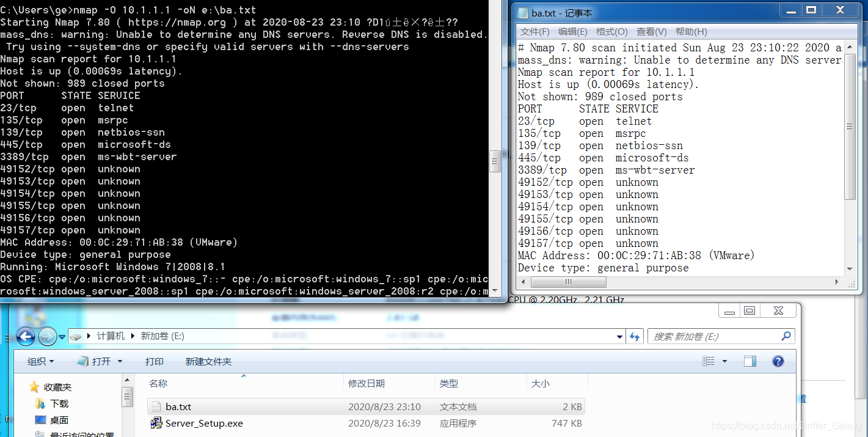Open the 组织 menu in the Explorer toolbar
This screenshot has width=868, height=437.
point(40,361)
